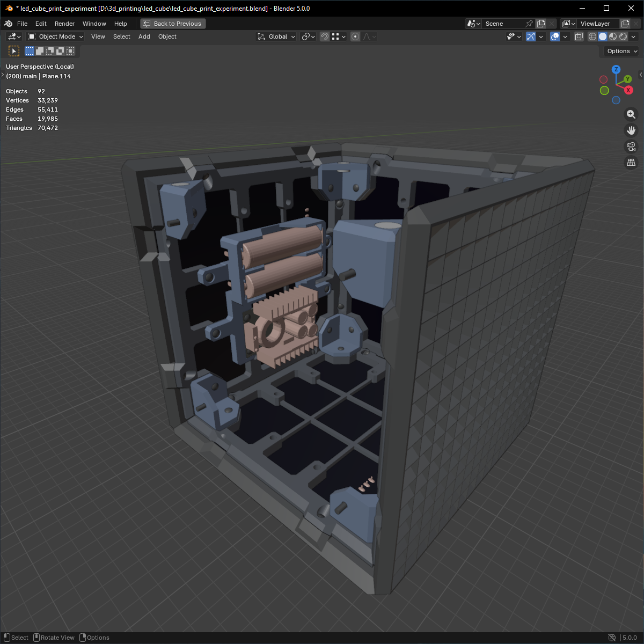The height and width of the screenshot is (644, 644).
Task: Expand the viewport Options menu
Action: 620,51
